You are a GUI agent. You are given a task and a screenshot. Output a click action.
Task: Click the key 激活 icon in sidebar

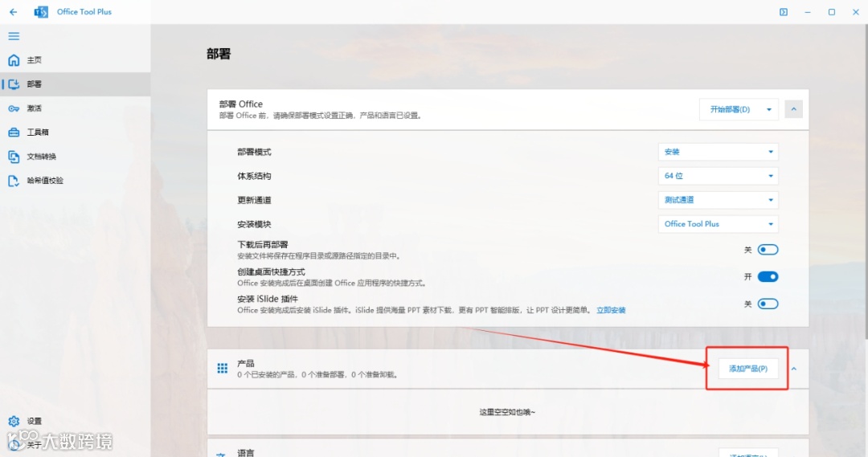coord(14,108)
